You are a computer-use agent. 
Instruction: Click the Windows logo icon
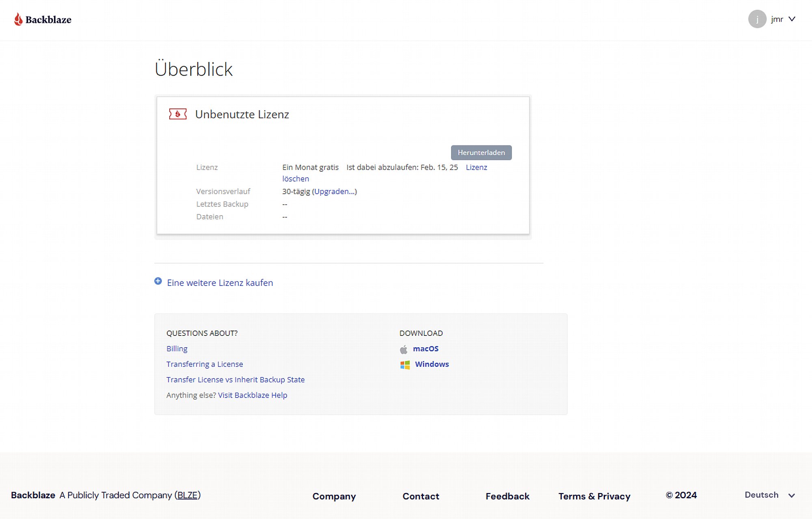tap(405, 365)
